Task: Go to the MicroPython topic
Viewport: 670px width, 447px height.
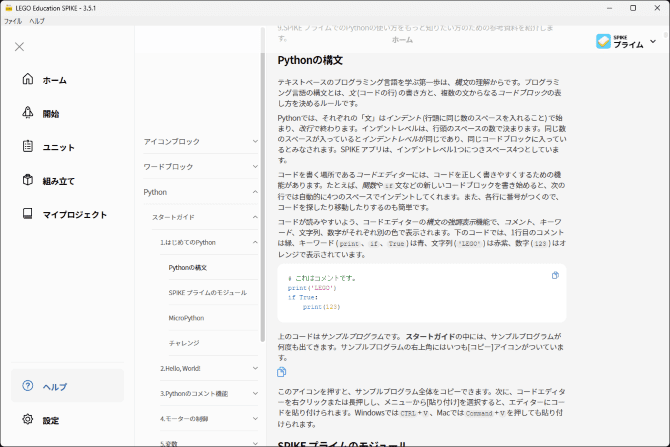Action: click(187, 317)
